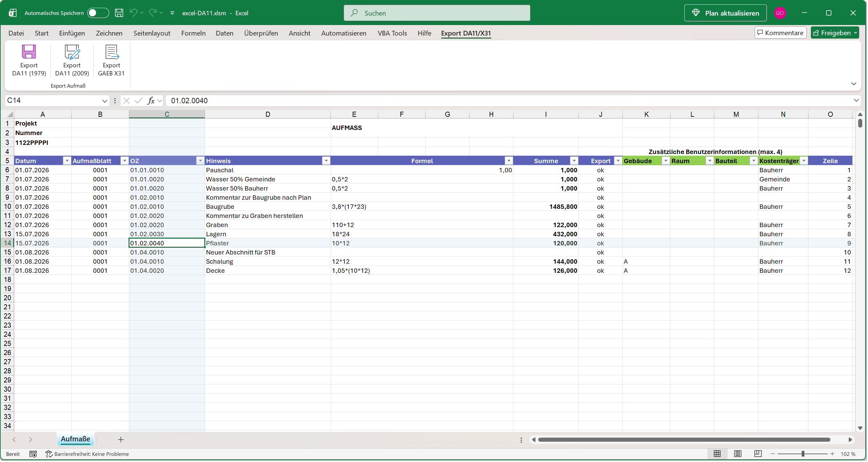The image size is (868, 462).
Task: Open Aufmaßblatt column filter dropdown
Action: 124,161
